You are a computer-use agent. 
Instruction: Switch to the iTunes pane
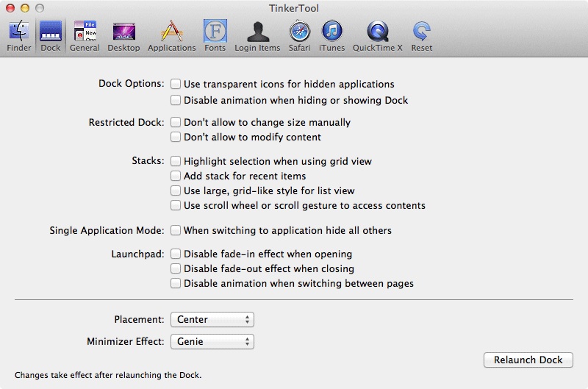[x=332, y=36]
